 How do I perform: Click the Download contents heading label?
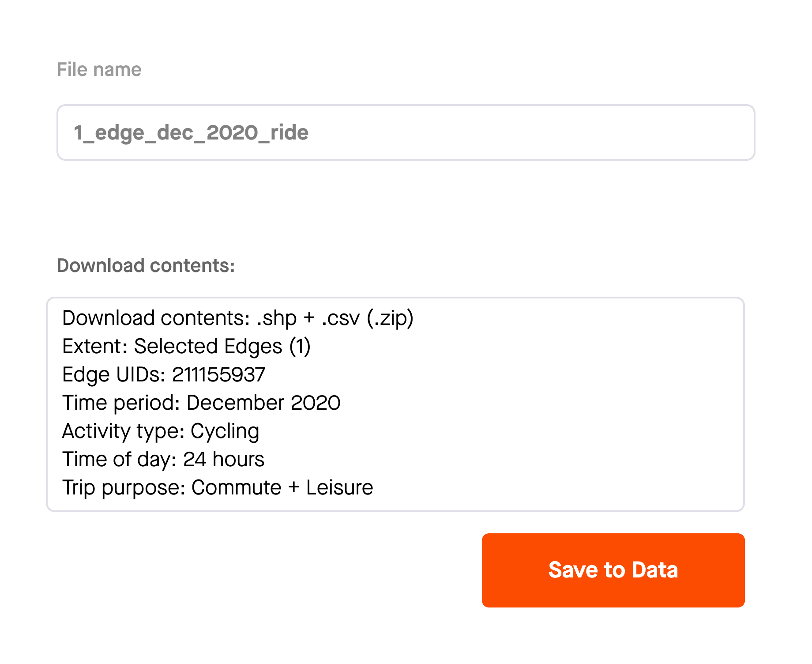pos(146,266)
